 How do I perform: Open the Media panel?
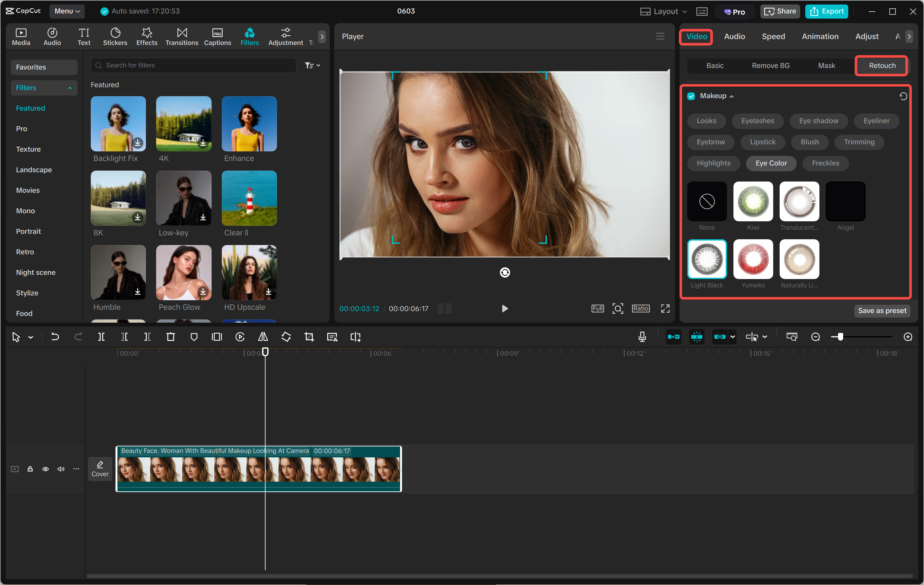pyautogui.click(x=21, y=37)
